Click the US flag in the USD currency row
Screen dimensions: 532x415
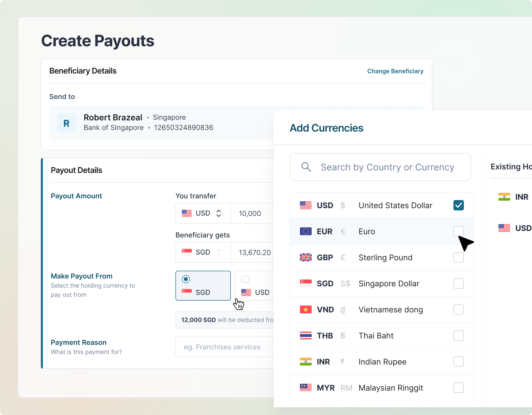pos(306,205)
